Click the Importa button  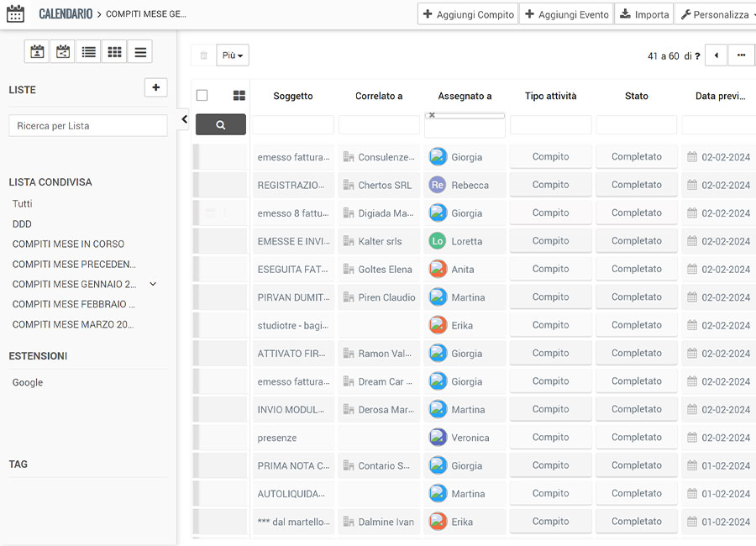click(644, 14)
